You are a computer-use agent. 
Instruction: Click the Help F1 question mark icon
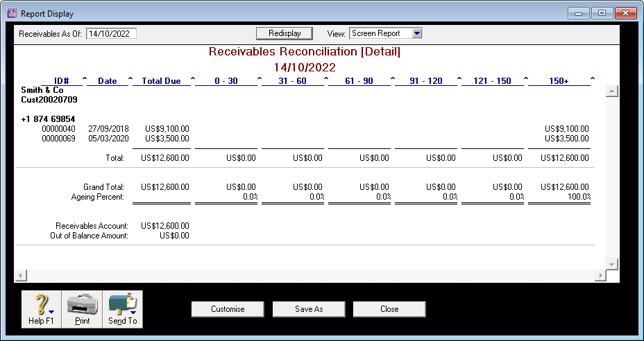tap(42, 305)
